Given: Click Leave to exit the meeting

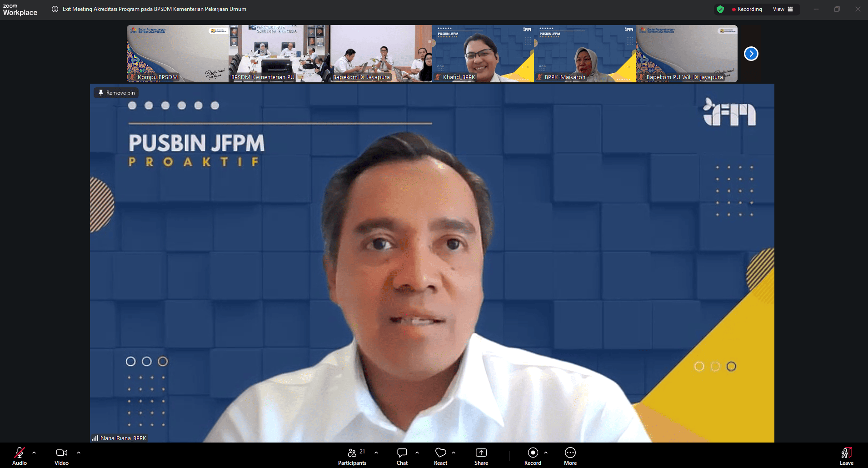Looking at the screenshot, I should pyautogui.click(x=846, y=456).
